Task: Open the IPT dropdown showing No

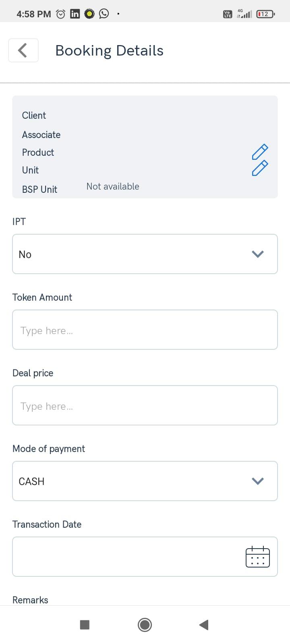Action: coord(145,254)
